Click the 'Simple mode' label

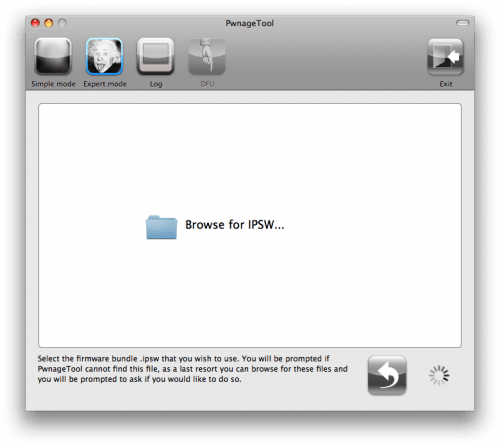[53, 84]
